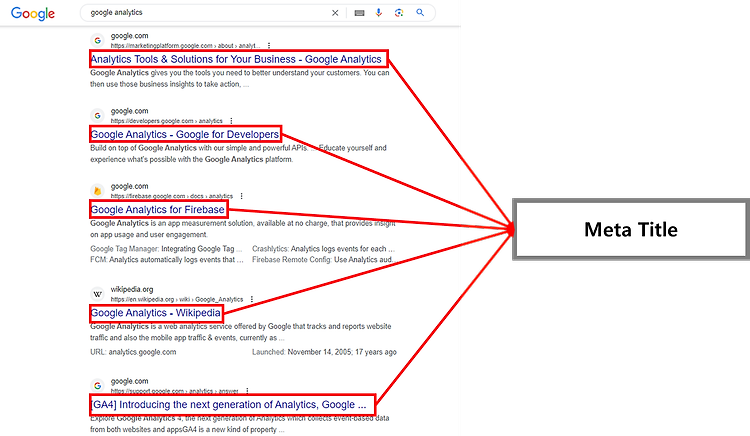This screenshot has height=436, width=750.
Task: Open Google Lens image search icon
Action: 399,13
